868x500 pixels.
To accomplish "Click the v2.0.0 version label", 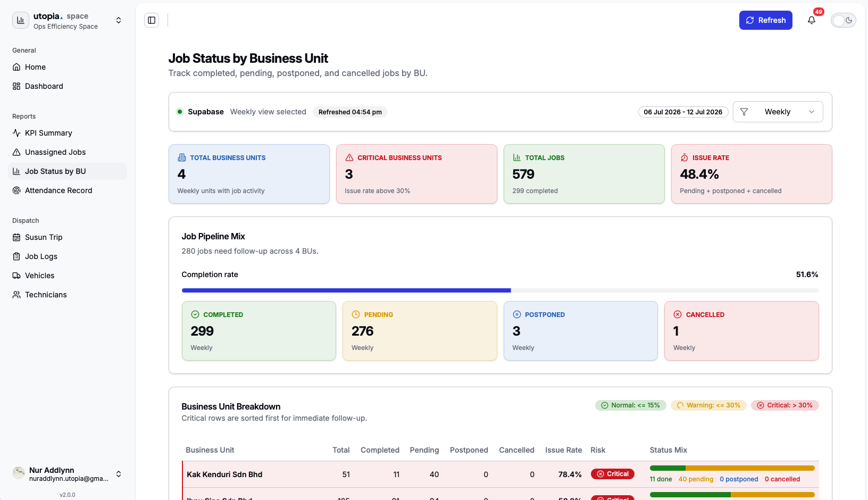I will tap(68, 495).
